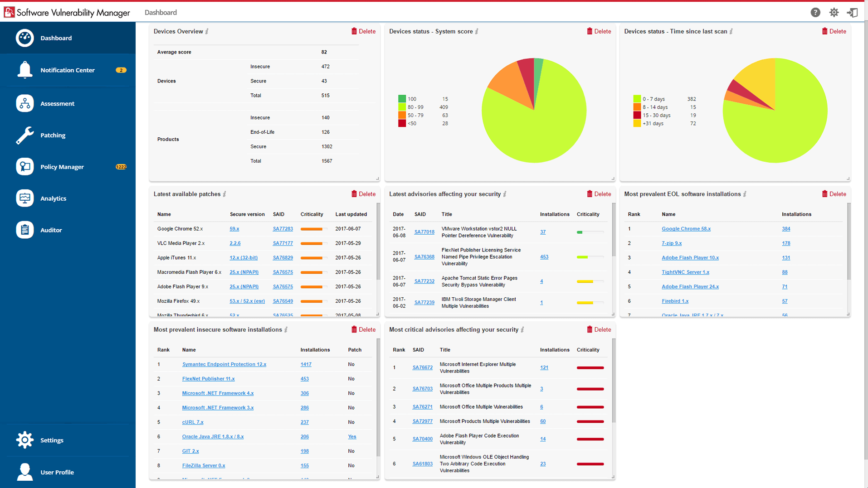This screenshot has width=868, height=488.
Task: Open User Profile in the sidebar
Action: [x=57, y=472]
